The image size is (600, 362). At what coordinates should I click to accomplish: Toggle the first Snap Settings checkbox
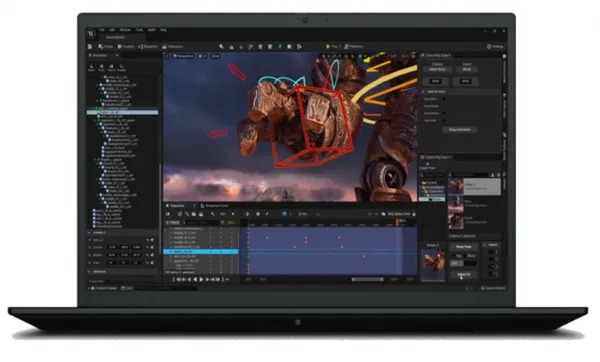444,99
